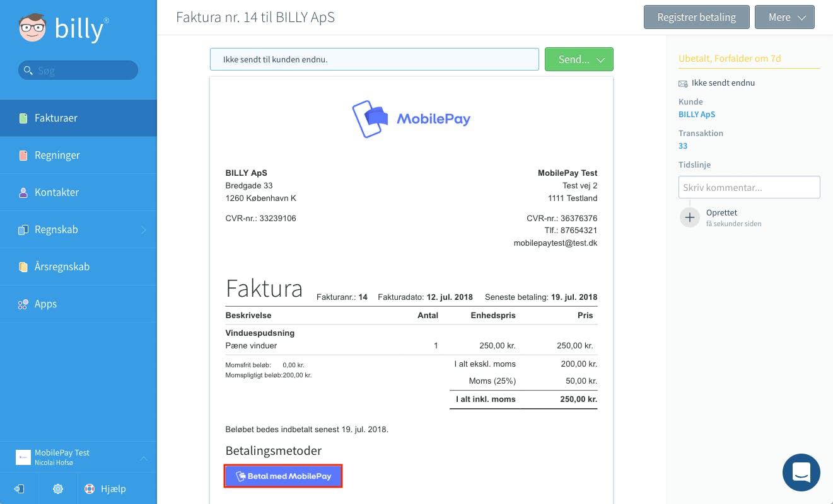Click the Skriv kommentar input field
Image resolution: width=833 pixels, height=504 pixels.
749,187
